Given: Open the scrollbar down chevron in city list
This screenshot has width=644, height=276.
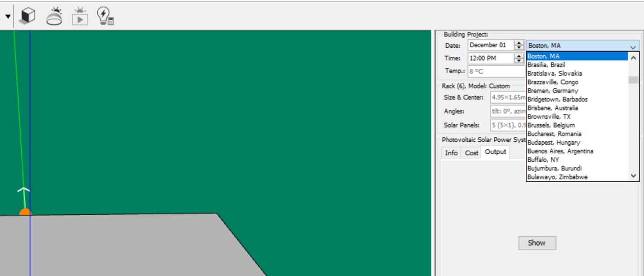Looking at the screenshot, I should (633, 176).
